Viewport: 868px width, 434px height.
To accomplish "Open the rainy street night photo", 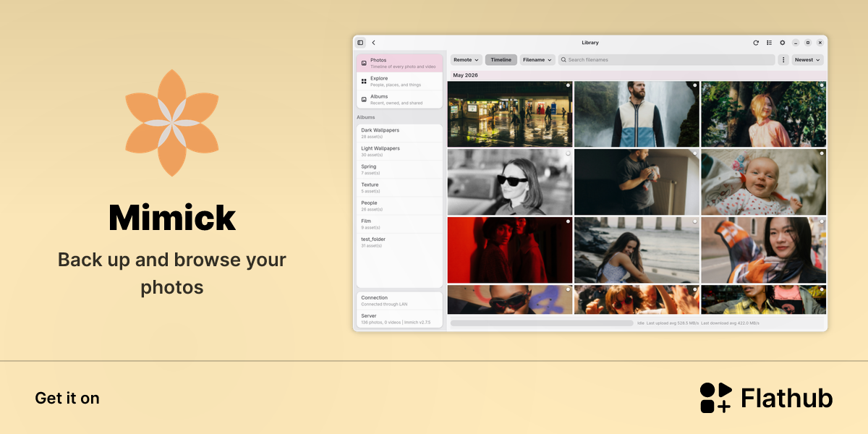I will pyautogui.click(x=510, y=114).
